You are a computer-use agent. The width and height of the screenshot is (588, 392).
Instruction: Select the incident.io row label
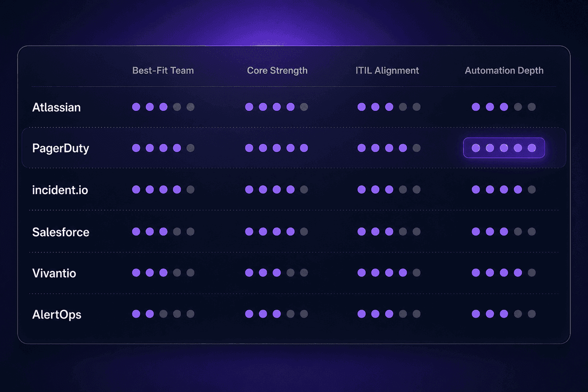click(x=60, y=190)
